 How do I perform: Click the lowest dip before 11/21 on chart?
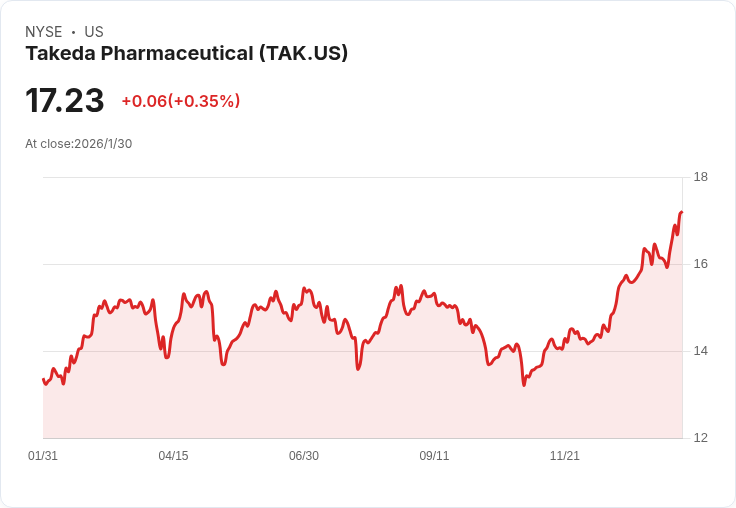click(x=524, y=385)
